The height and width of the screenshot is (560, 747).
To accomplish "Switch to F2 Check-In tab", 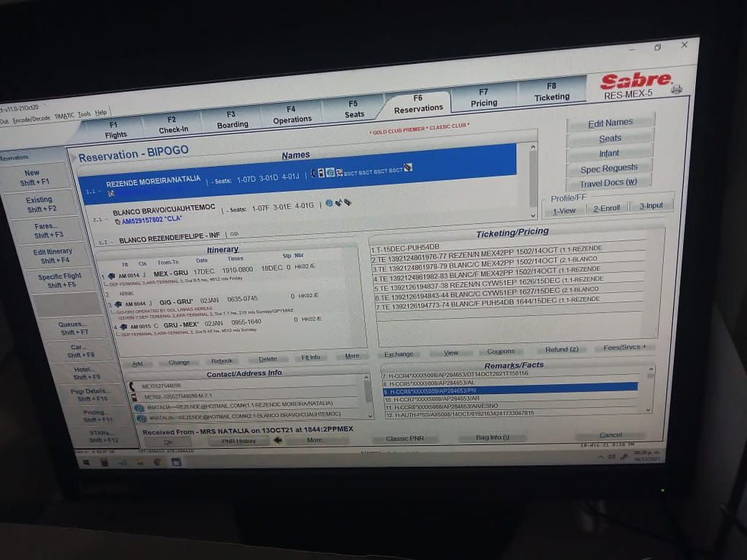I will tap(173, 124).
